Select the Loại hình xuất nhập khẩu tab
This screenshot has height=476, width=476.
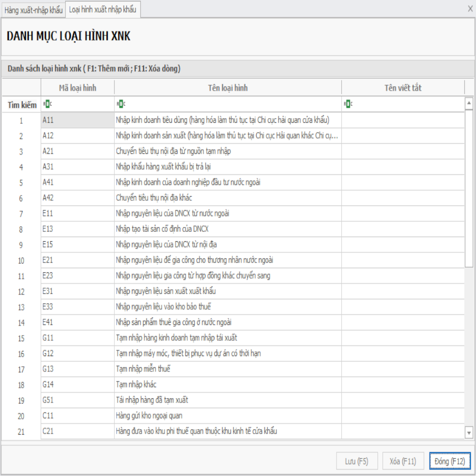pos(102,10)
